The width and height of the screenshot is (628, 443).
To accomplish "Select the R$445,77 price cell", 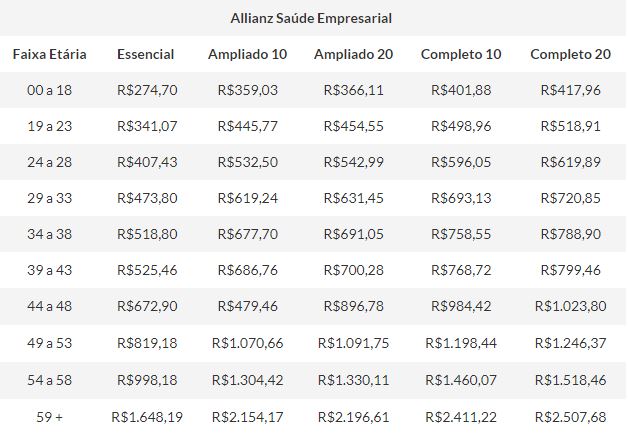I will click(x=247, y=126).
